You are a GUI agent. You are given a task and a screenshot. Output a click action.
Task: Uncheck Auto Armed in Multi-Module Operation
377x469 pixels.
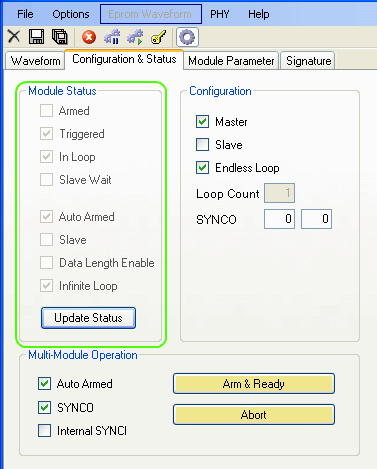44,384
